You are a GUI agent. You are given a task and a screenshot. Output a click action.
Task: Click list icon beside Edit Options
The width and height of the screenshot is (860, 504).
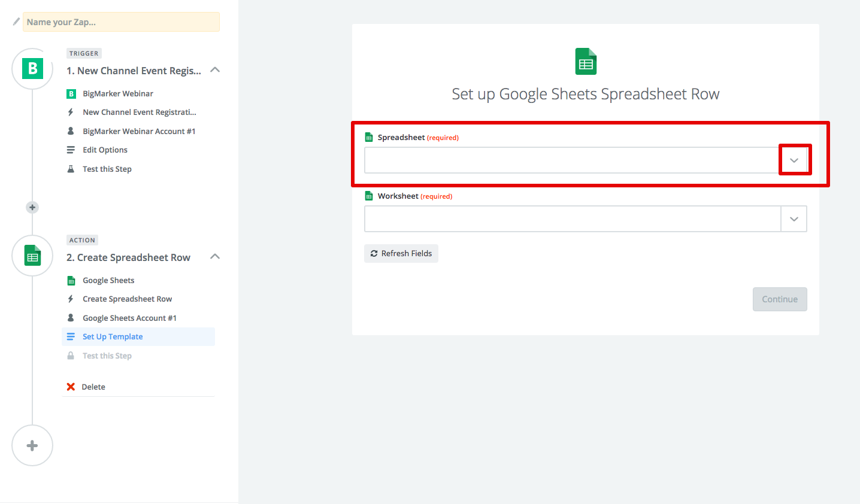[71, 150]
